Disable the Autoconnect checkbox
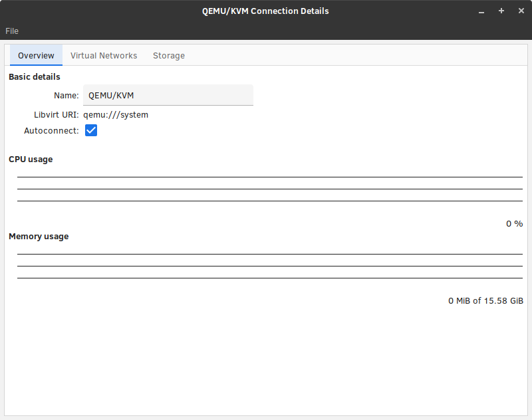This screenshot has width=532, height=420. point(91,130)
